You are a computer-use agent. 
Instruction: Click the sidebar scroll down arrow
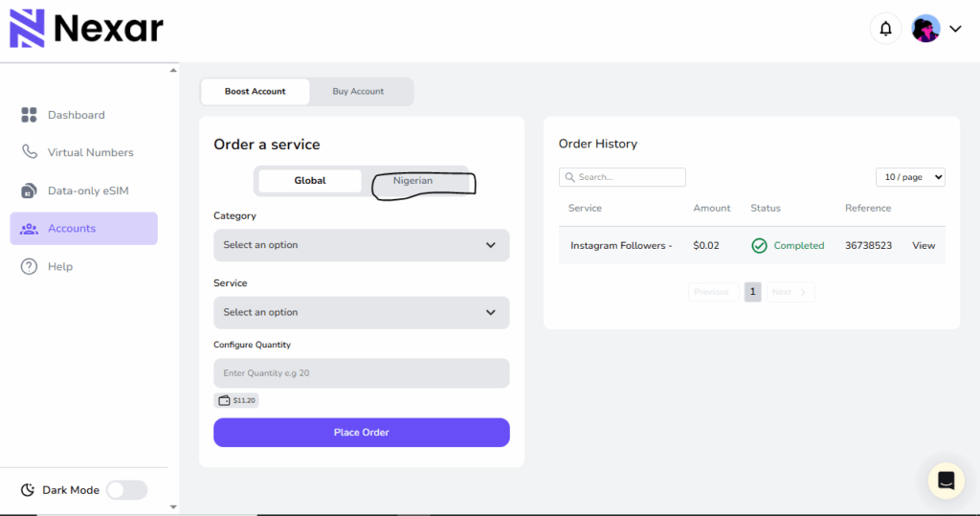(x=173, y=507)
